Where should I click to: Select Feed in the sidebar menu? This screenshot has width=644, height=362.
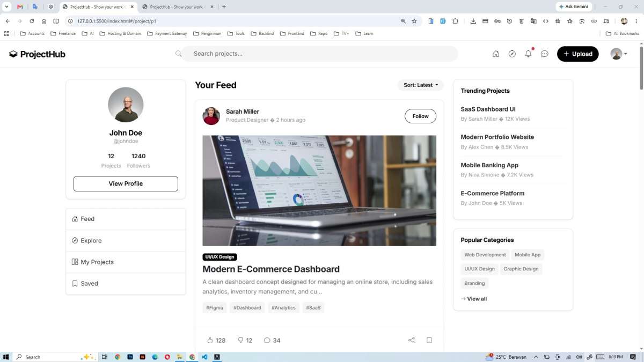[x=126, y=219]
